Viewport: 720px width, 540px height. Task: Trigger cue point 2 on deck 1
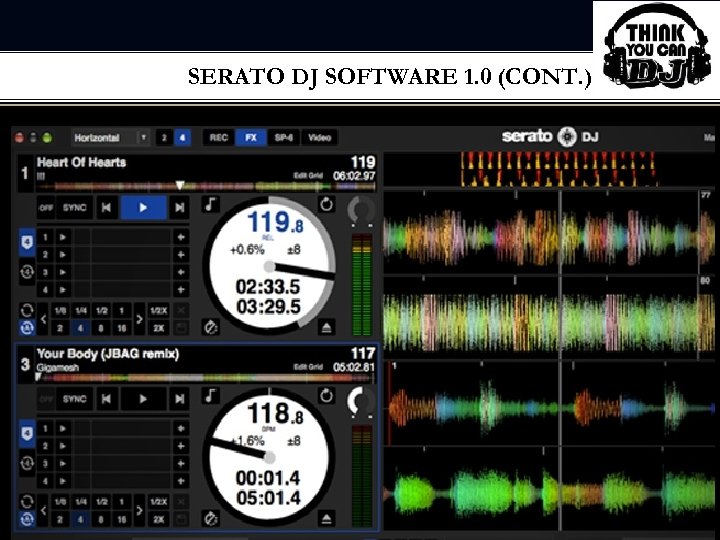tap(62, 255)
